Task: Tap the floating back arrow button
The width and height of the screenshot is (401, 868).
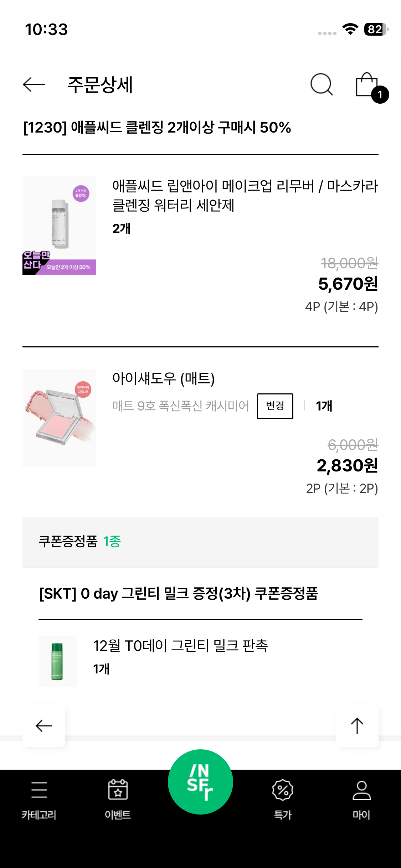Action: 44,725
